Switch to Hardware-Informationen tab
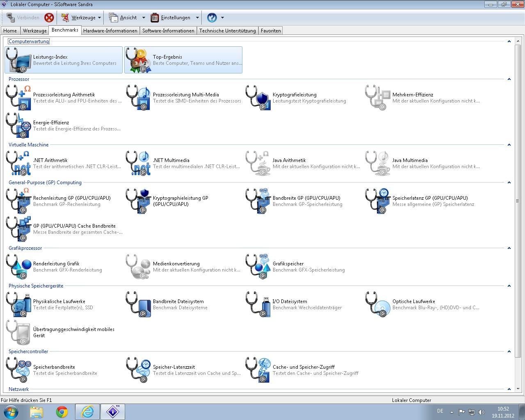Screen dimensions: 525x420 (110, 31)
